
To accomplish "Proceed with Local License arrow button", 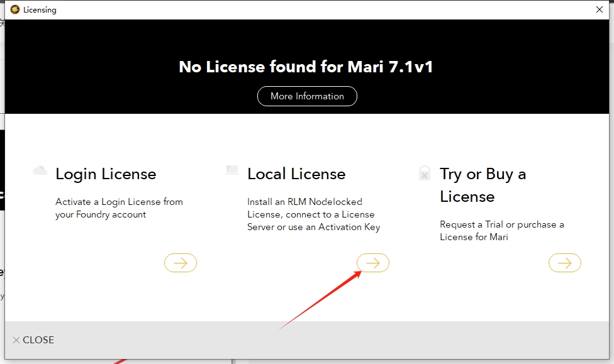I will 373,263.
